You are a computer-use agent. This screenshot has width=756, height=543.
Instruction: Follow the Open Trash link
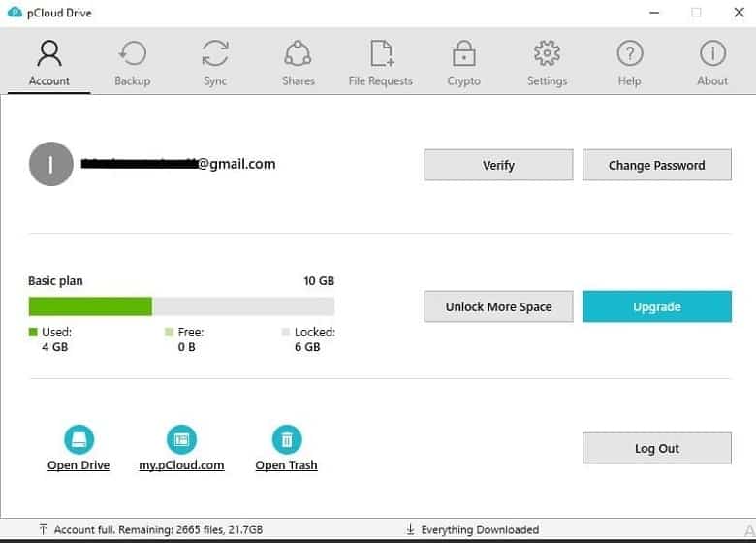pos(286,465)
